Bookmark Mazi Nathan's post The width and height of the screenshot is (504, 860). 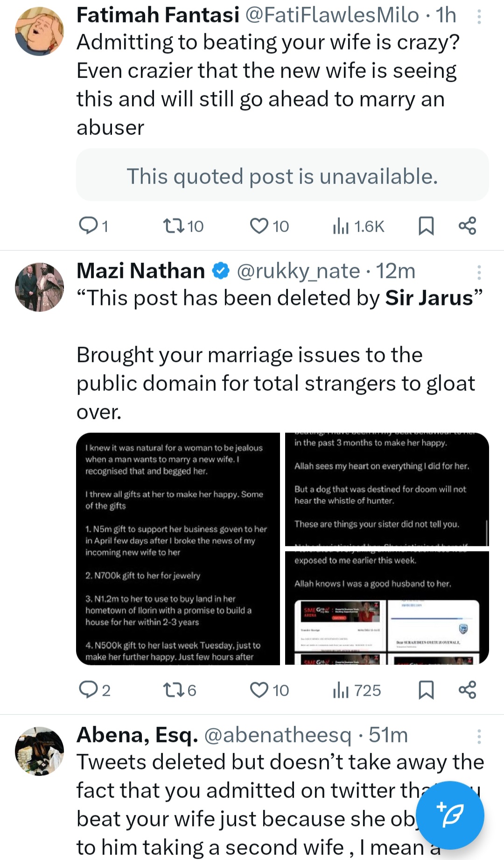click(426, 690)
